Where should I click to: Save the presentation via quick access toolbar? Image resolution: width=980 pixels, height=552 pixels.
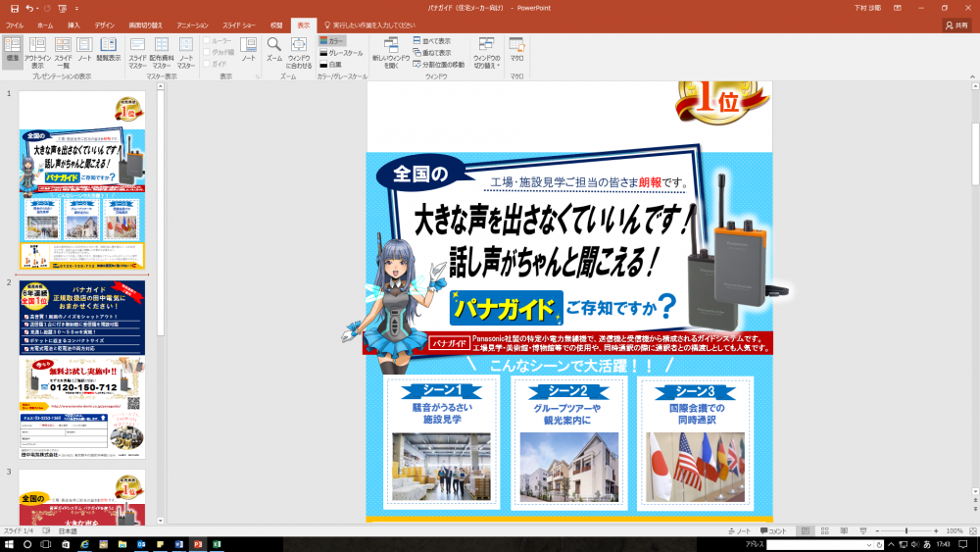(x=14, y=8)
